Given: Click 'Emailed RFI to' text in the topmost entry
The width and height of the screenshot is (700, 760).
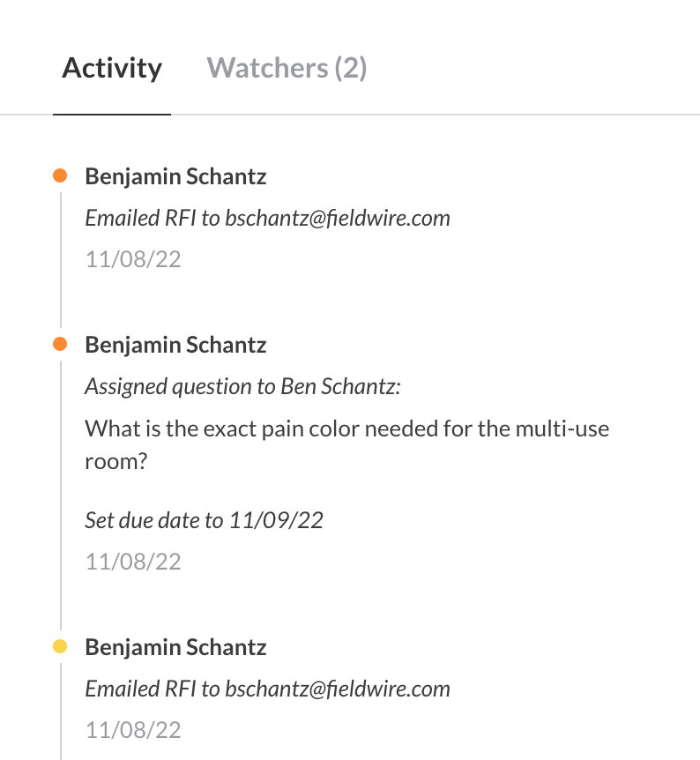Looking at the screenshot, I should coord(153,218).
